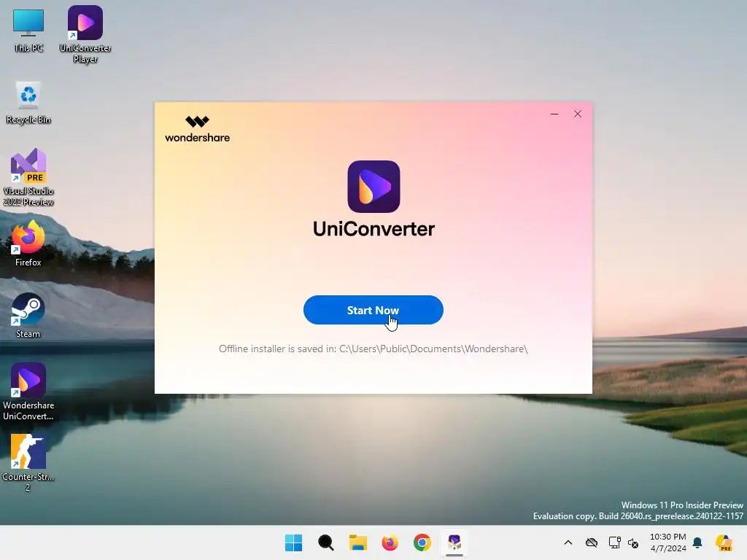Open the network status tray icon

tap(614, 542)
